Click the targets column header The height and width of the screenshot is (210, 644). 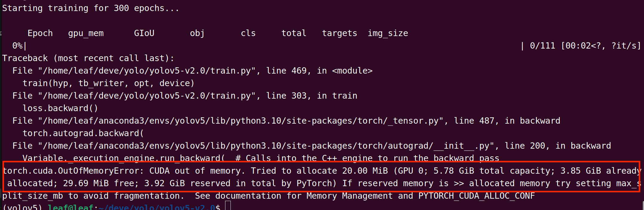coord(339,33)
